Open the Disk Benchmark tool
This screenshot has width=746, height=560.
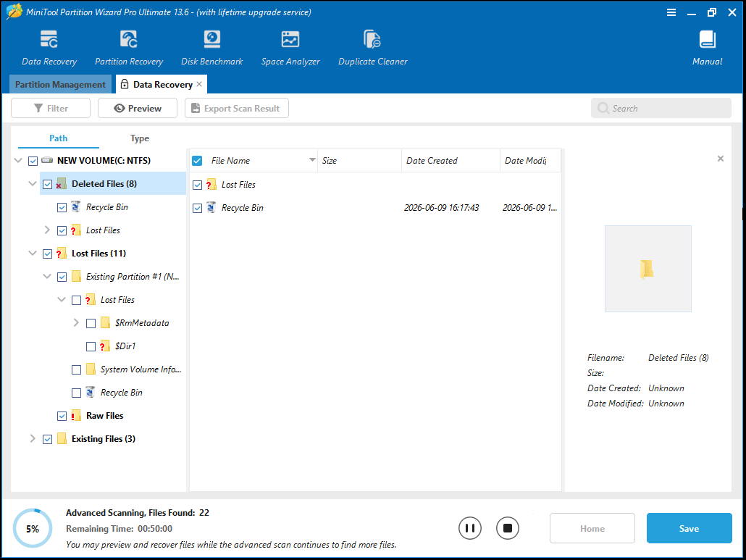[211, 48]
